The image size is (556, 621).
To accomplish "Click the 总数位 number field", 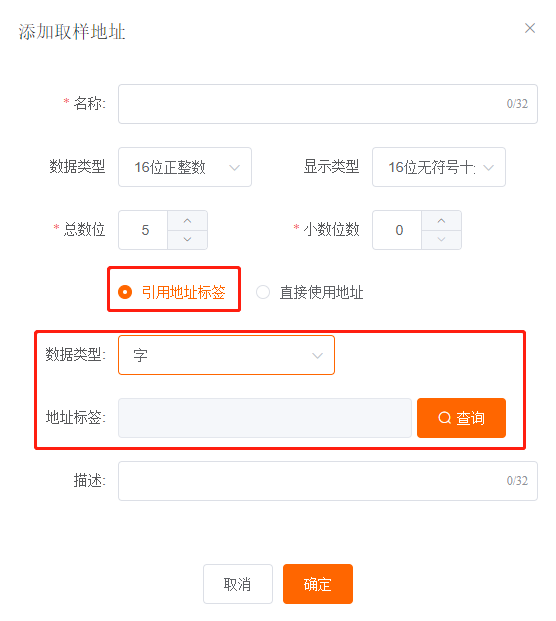I will click(x=143, y=230).
